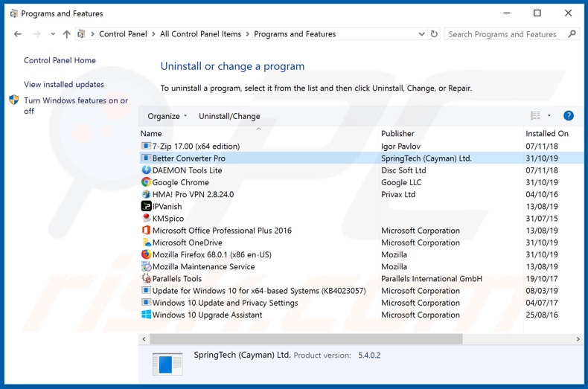This screenshot has width=588, height=389.
Task: Click the Update for Windows 10 KB4023057 icon
Action: [x=146, y=290]
